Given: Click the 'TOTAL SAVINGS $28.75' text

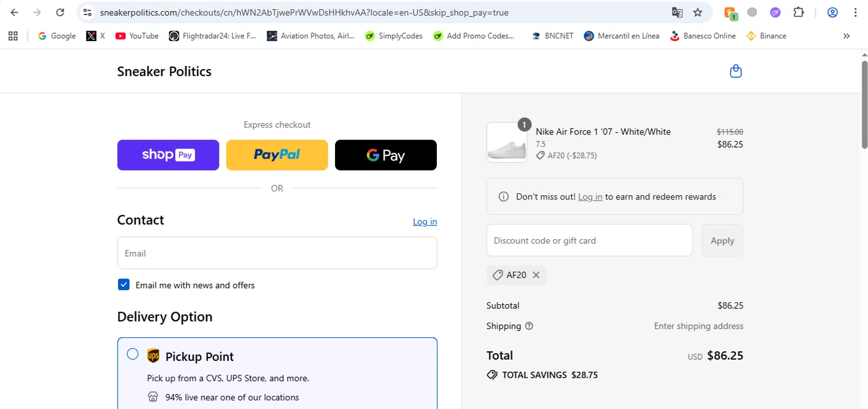Looking at the screenshot, I should [x=550, y=375].
